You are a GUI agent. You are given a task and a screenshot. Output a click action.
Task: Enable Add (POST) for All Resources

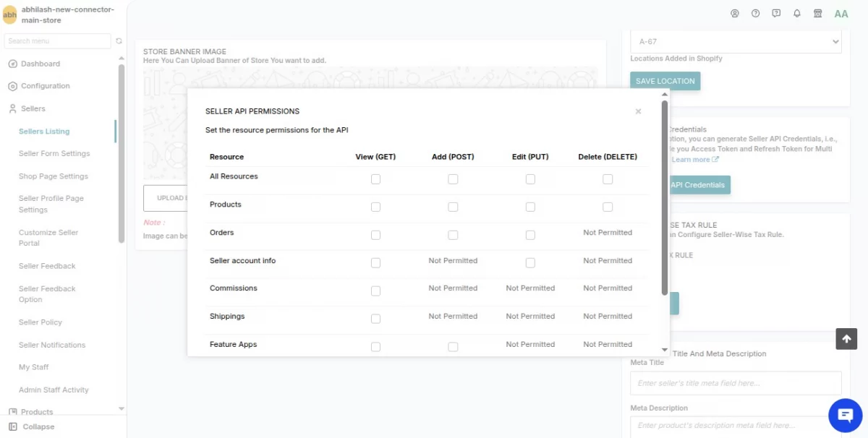click(x=453, y=179)
